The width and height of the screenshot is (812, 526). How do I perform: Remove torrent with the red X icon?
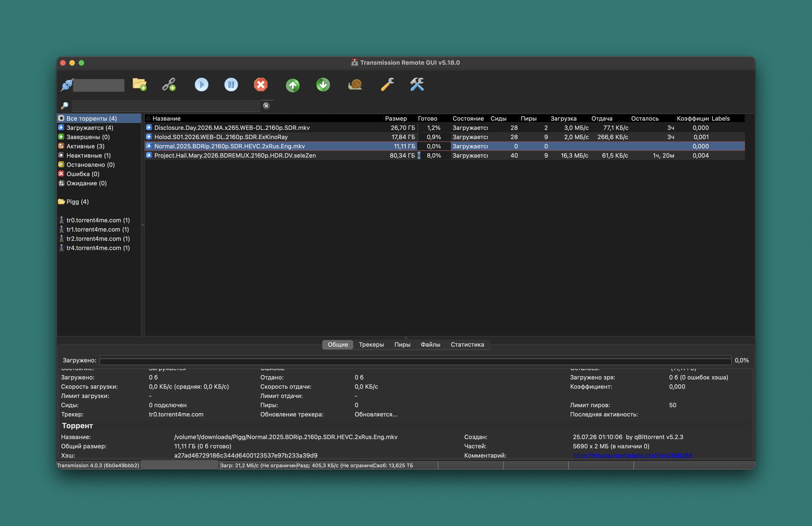pos(261,85)
